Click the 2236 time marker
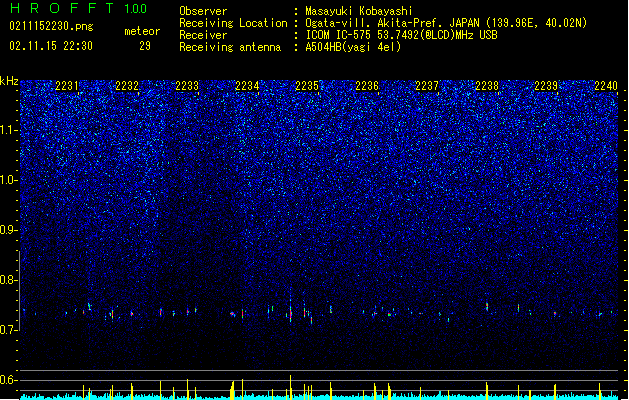The width and height of the screenshot is (629, 400). point(367,85)
